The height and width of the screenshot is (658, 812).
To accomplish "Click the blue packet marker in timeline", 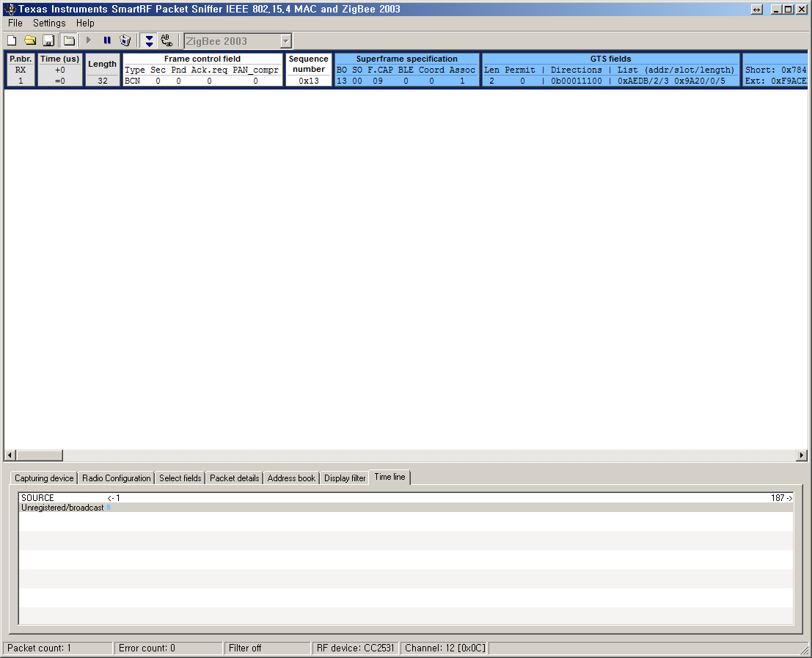I will [x=109, y=508].
